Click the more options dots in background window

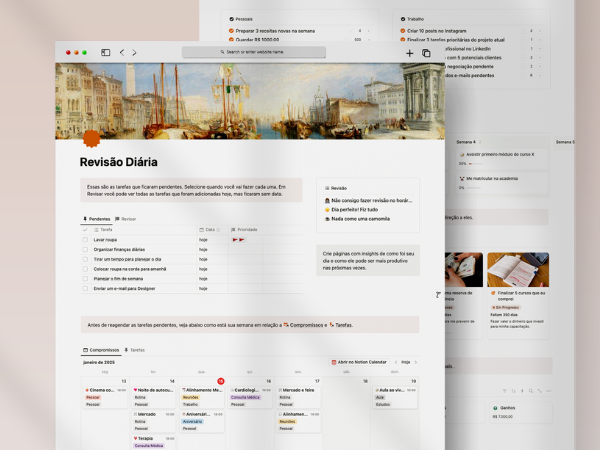[549, 391]
